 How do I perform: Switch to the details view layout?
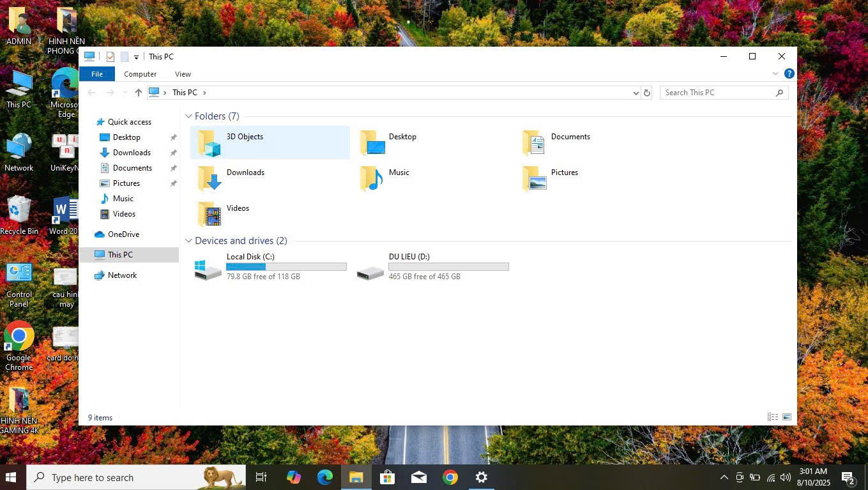(x=773, y=417)
